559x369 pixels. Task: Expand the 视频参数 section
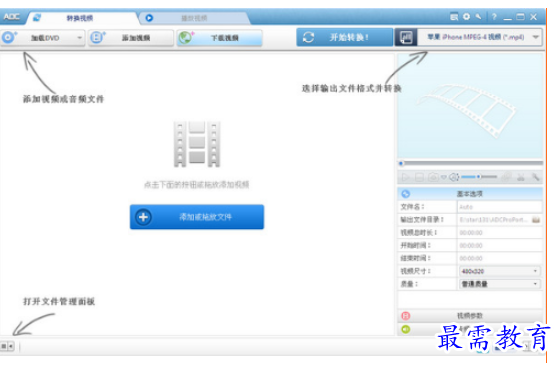[470, 316]
